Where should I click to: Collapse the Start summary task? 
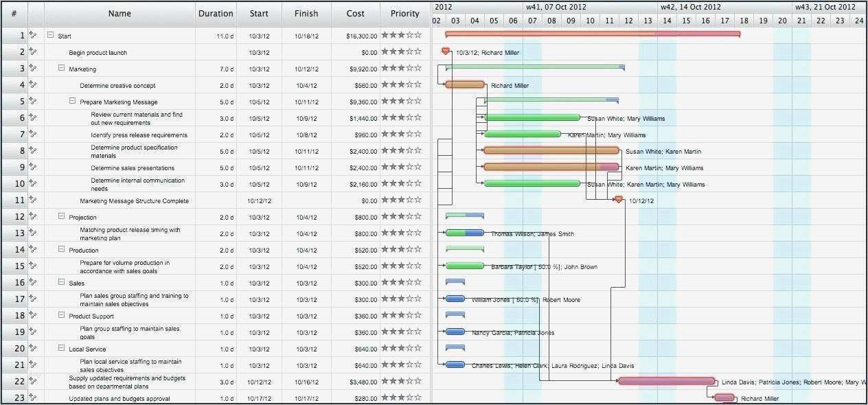(50, 35)
